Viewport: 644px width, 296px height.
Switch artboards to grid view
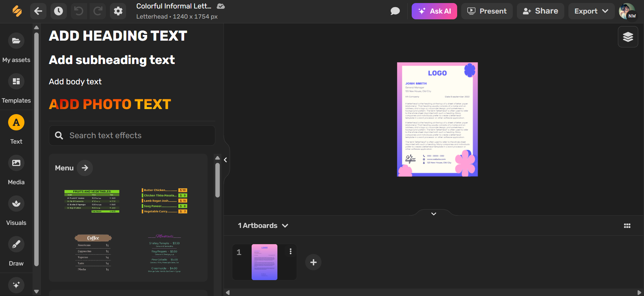pyautogui.click(x=627, y=226)
